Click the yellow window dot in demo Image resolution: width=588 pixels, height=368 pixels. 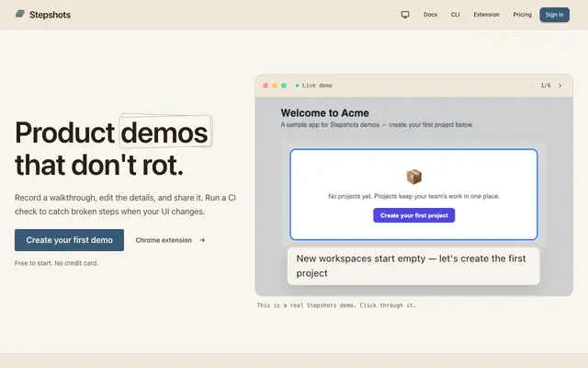point(275,86)
